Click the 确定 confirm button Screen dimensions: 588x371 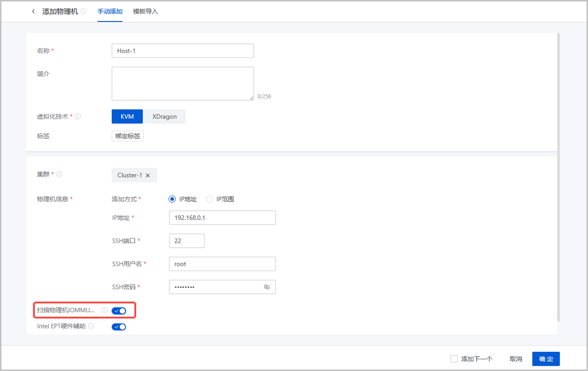pos(546,358)
